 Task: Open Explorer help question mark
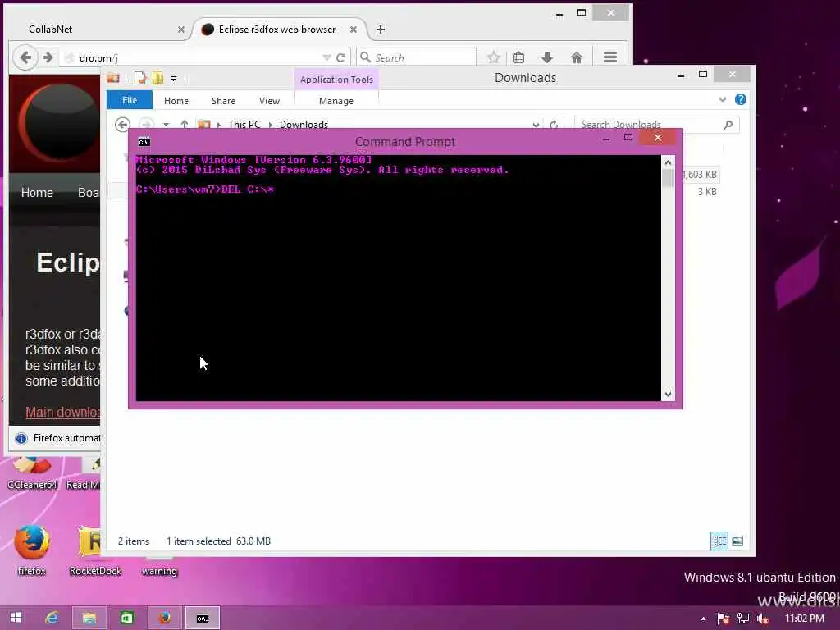741,99
